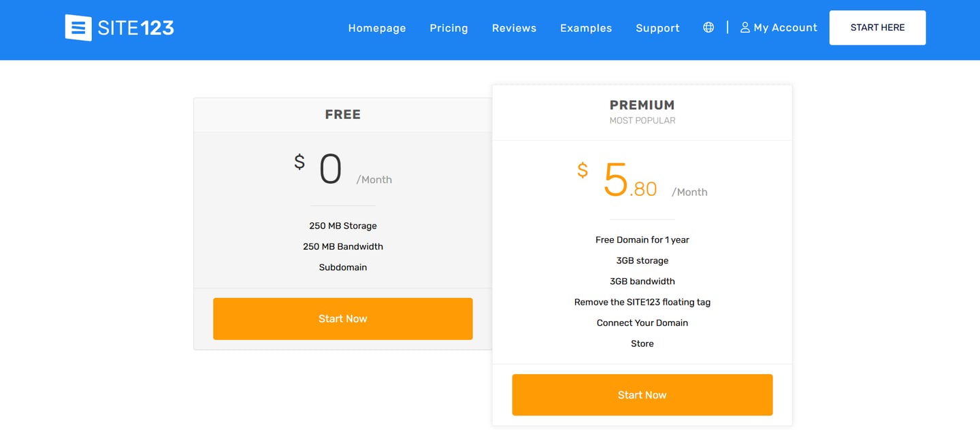The image size is (980, 438).
Task: Open the language globe icon
Action: (x=708, y=27)
